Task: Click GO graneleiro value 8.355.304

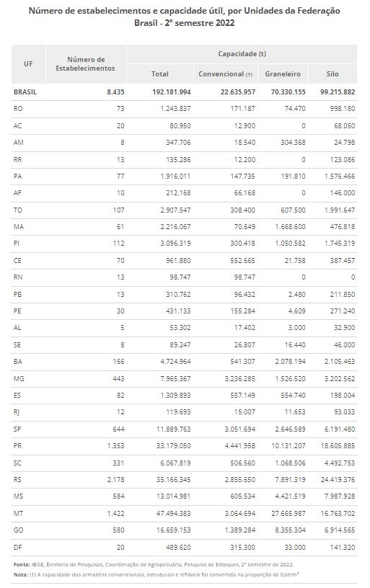Action: click(290, 530)
